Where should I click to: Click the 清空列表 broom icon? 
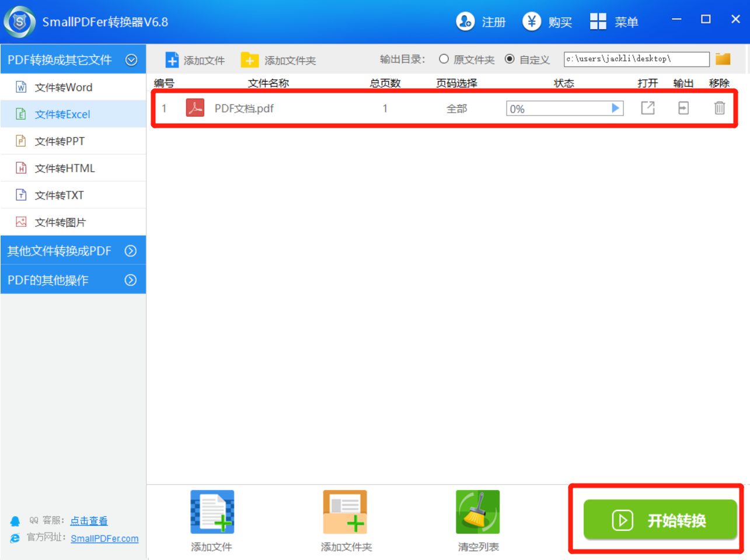click(478, 512)
